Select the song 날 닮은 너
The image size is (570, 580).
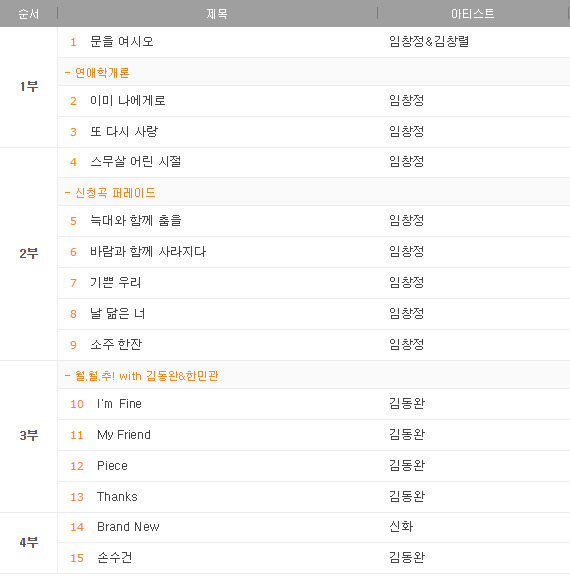[x=118, y=314]
